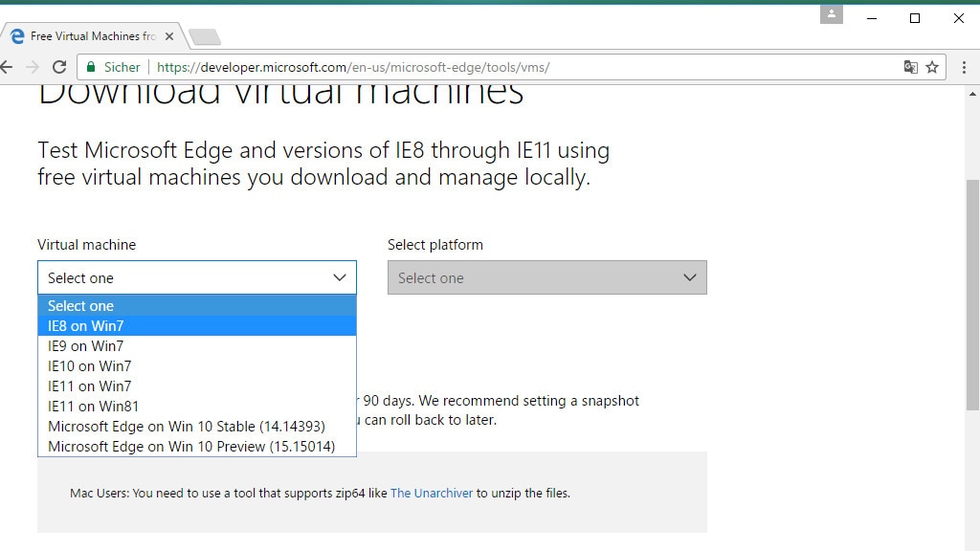This screenshot has width=980, height=551.
Task: Choose IE8 on Win7 option
Action: (86, 326)
